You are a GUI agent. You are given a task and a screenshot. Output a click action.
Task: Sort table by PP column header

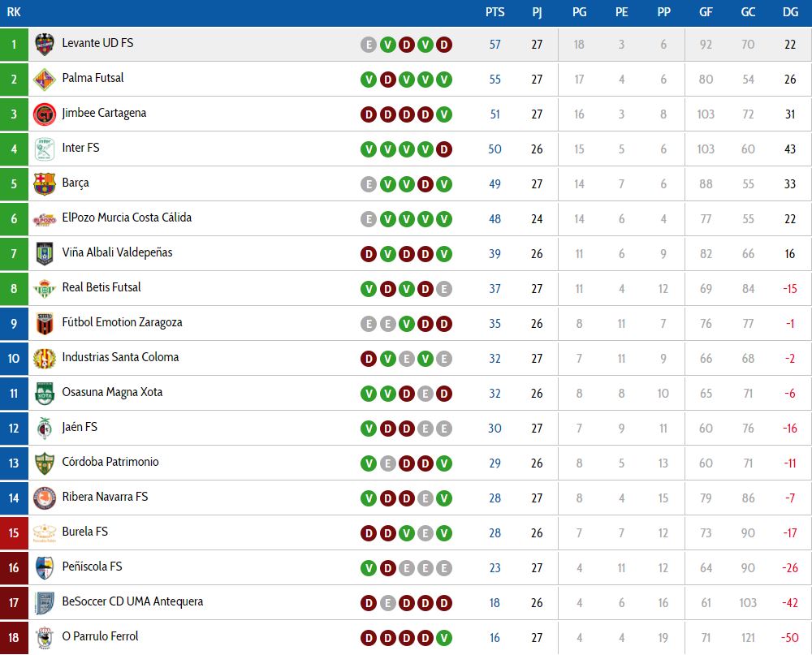coord(663,12)
